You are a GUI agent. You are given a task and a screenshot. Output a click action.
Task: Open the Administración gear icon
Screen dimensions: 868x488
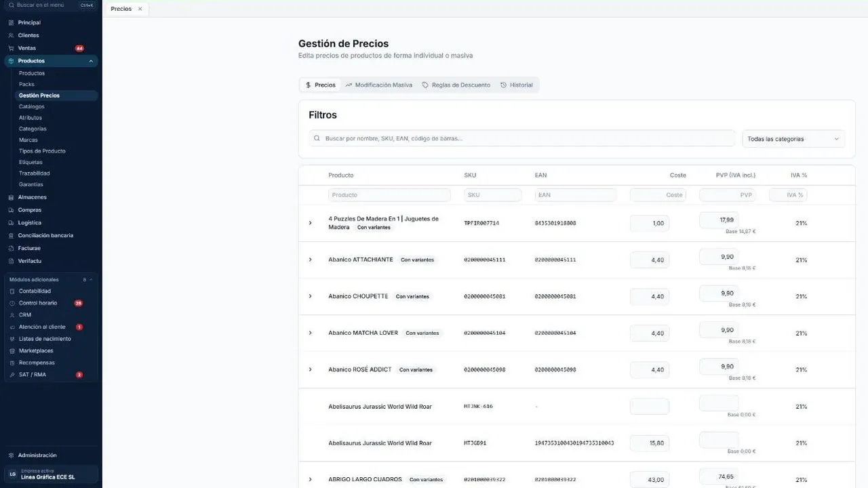[11, 455]
